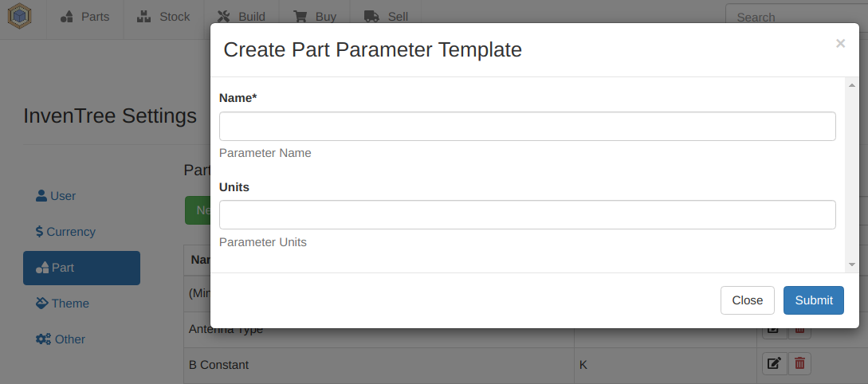This screenshot has width=868, height=384.
Task: Open the Parts navigation menu
Action: (x=85, y=17)
